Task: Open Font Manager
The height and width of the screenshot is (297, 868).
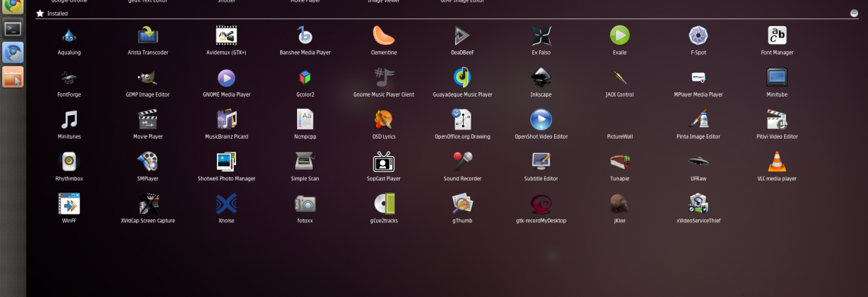Action: (x=777, y=36)
